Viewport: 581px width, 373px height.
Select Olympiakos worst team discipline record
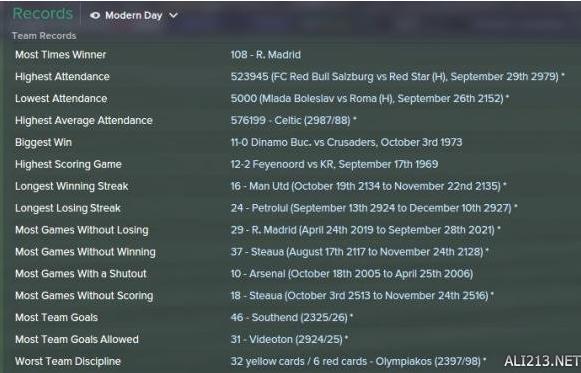click(358, 361)
